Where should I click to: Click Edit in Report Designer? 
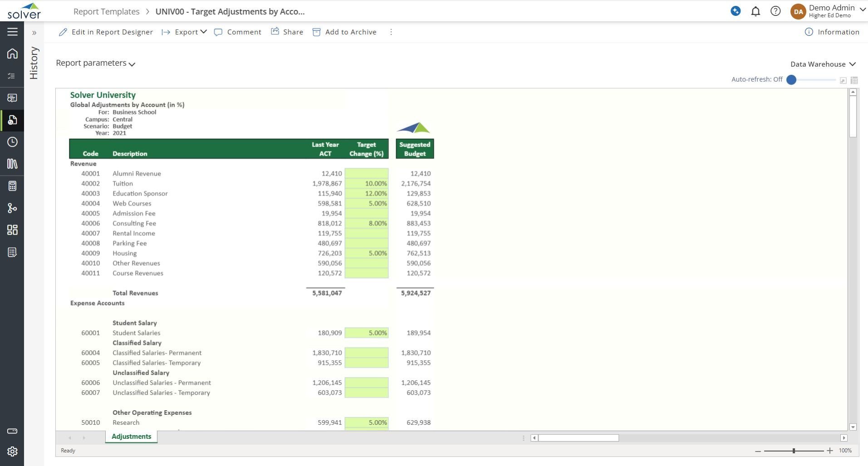click(x=106, y=32)
